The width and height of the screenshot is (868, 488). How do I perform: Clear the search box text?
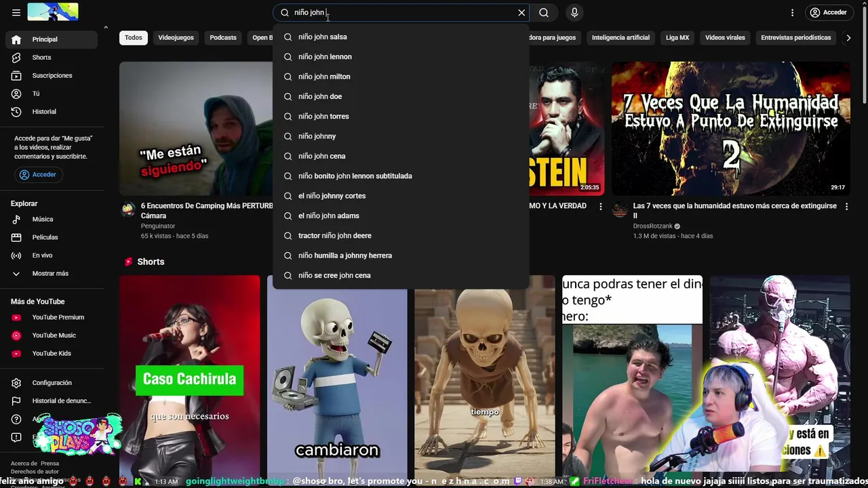521,13
